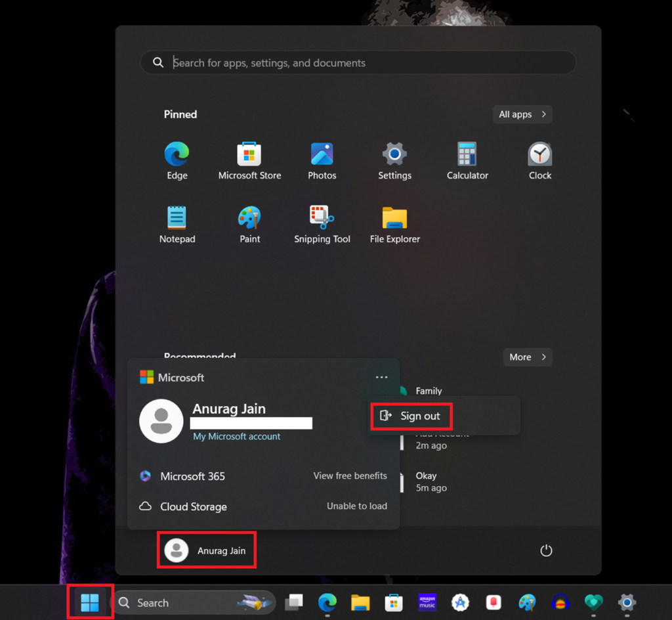Screen dimensions: 672x620
Task: Click the Microsoft logo in account panel
Action: 146,377
